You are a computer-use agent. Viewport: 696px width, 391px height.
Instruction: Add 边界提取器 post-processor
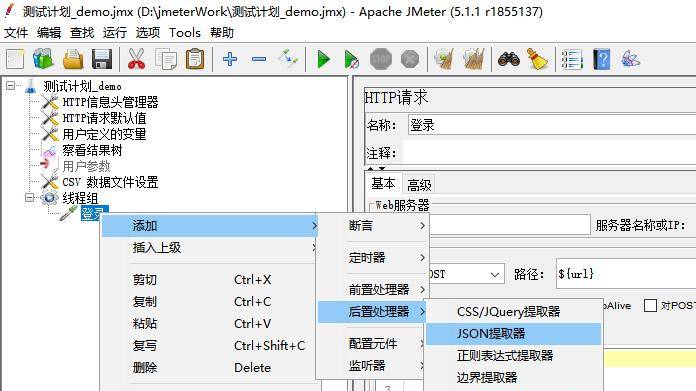[x=513, y=378]
